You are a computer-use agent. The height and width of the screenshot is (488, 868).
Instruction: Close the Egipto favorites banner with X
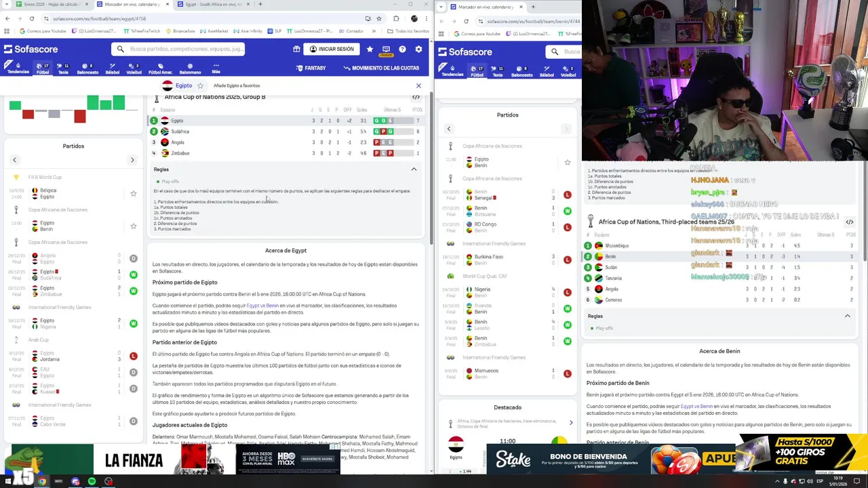coord(418,85)
